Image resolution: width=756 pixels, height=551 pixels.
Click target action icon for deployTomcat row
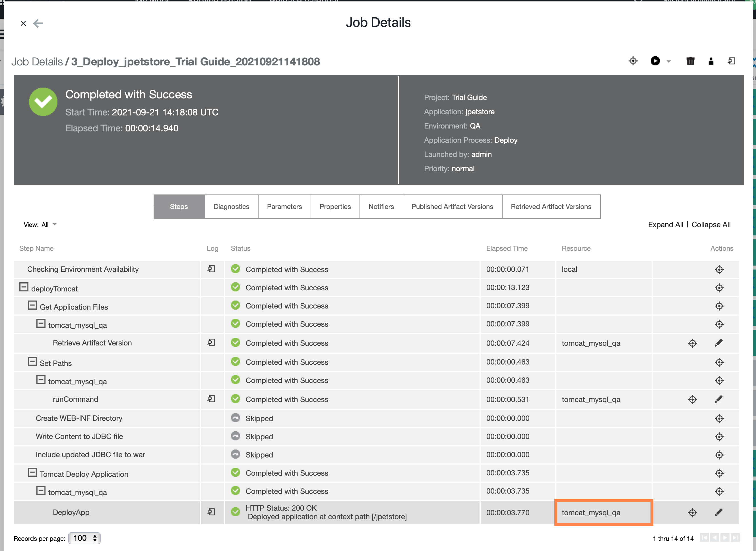719,288
